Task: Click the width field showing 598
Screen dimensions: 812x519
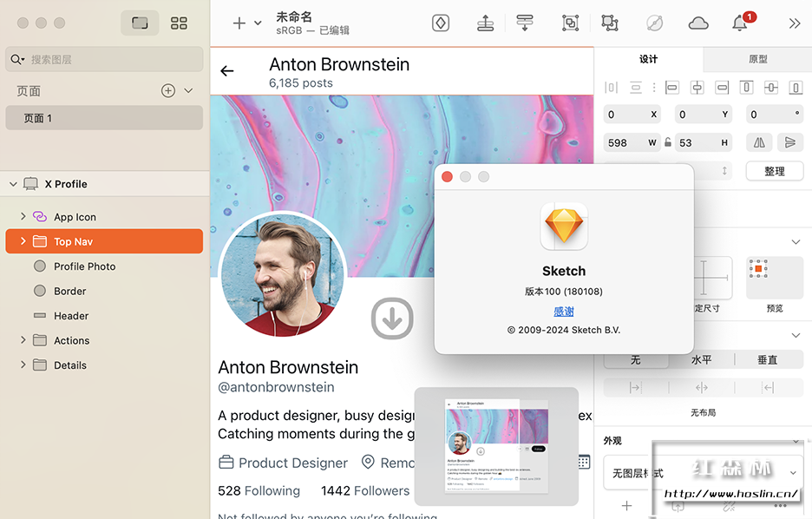Action: click(x=632, y=142)
